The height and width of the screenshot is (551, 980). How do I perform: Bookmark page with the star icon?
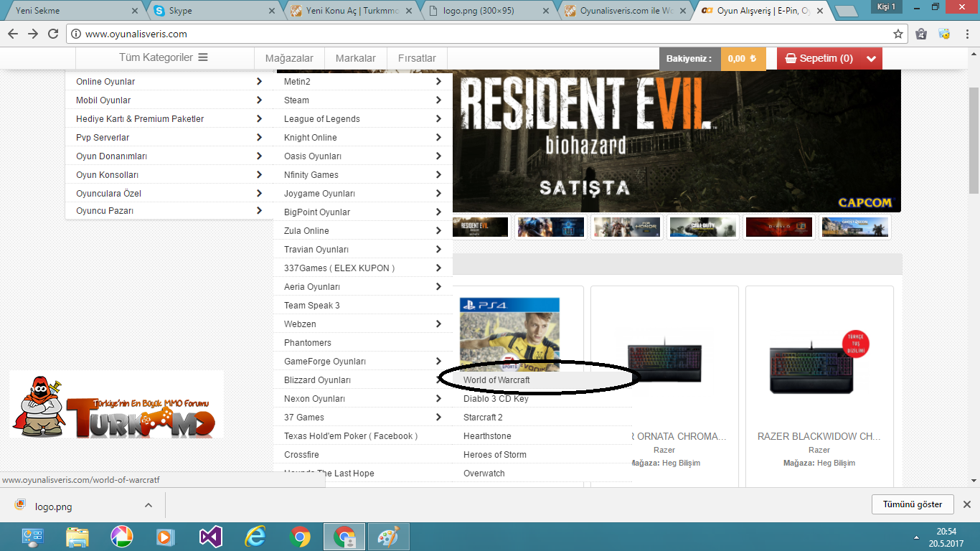point(897,34)
